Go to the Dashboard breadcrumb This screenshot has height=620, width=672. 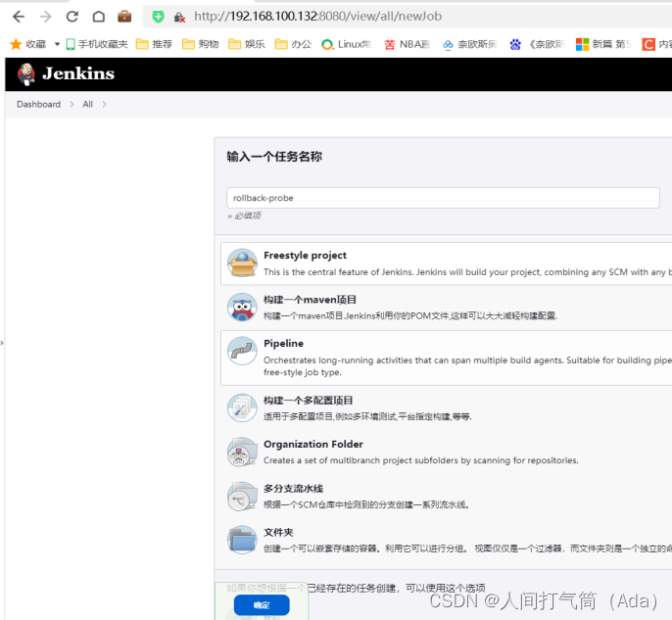point(38,104)
